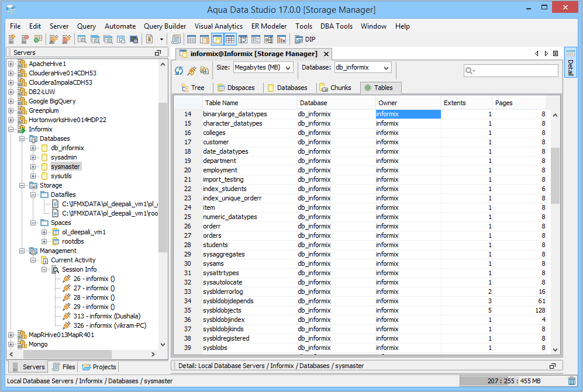Switch to the Databases tab
The height and width of the screenshot is (392, 583).
coord(288,88)
